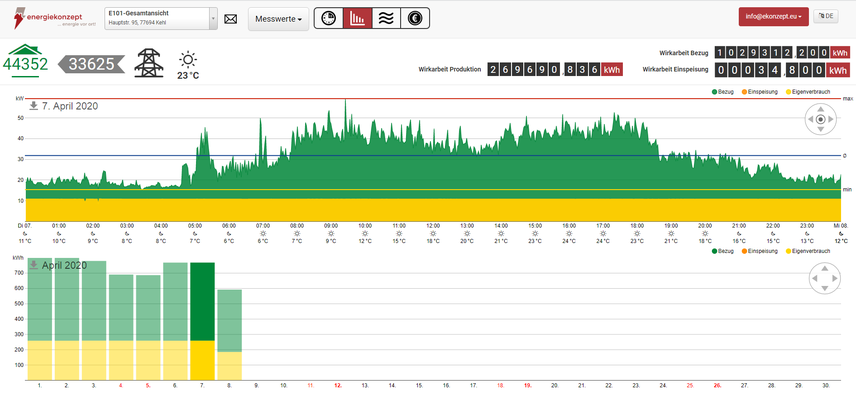Switch language with the DE button

tap(827, 17)
